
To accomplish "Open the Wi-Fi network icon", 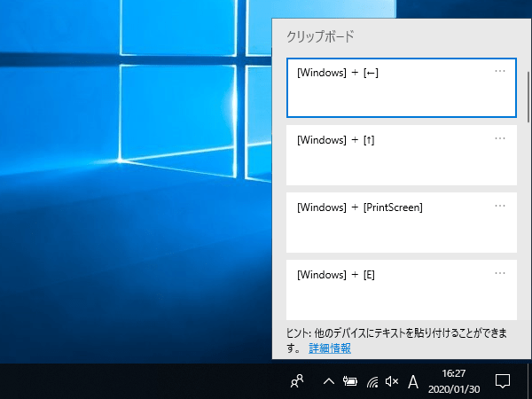I will [x=372, y=382].
